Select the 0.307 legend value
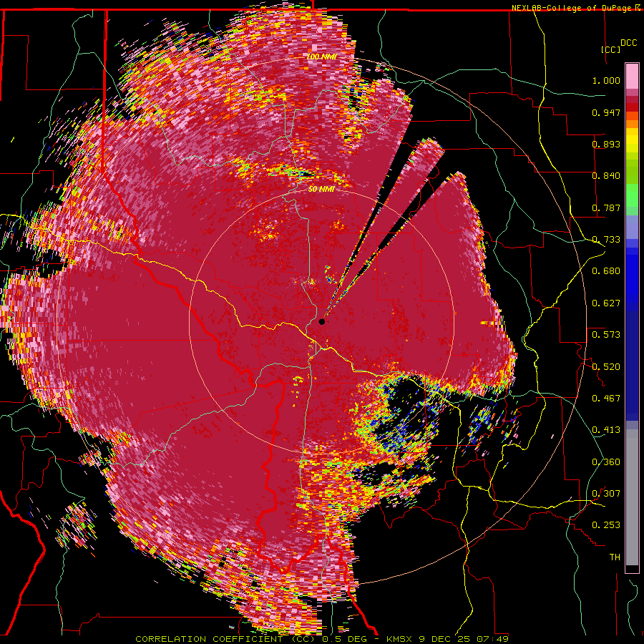 pyautogui.click(x=606, y=494)
